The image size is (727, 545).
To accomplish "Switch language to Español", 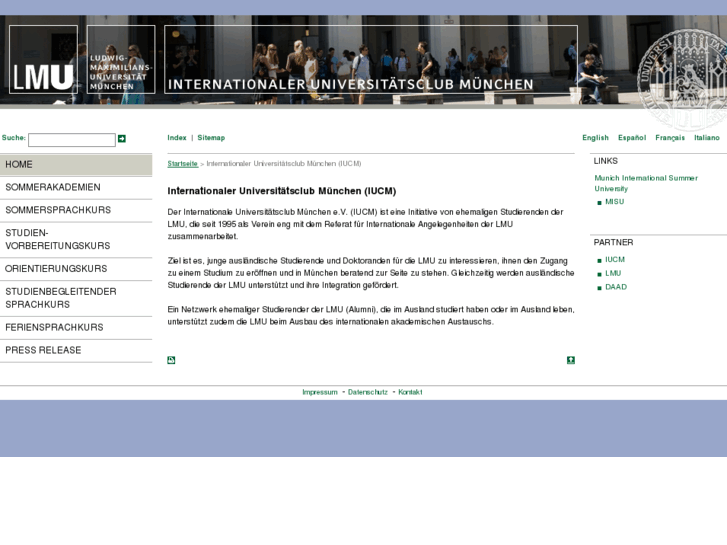I will (x=632, y=138).
